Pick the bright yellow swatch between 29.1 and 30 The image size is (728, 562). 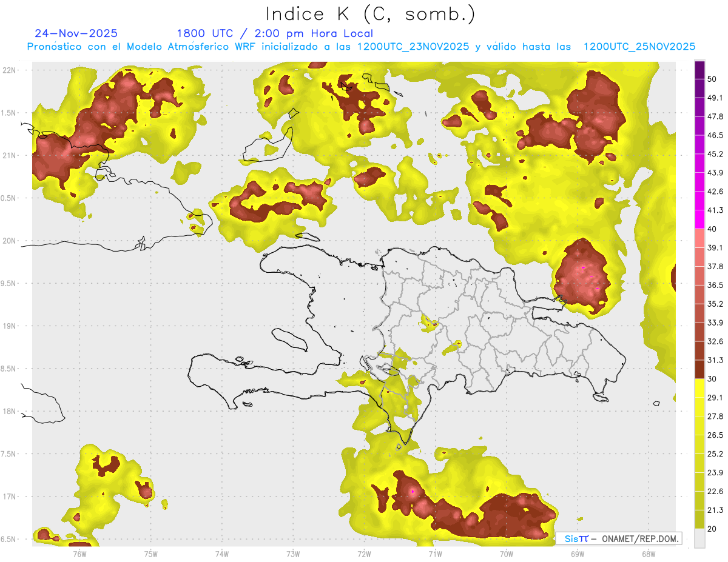tap(699, 388)
